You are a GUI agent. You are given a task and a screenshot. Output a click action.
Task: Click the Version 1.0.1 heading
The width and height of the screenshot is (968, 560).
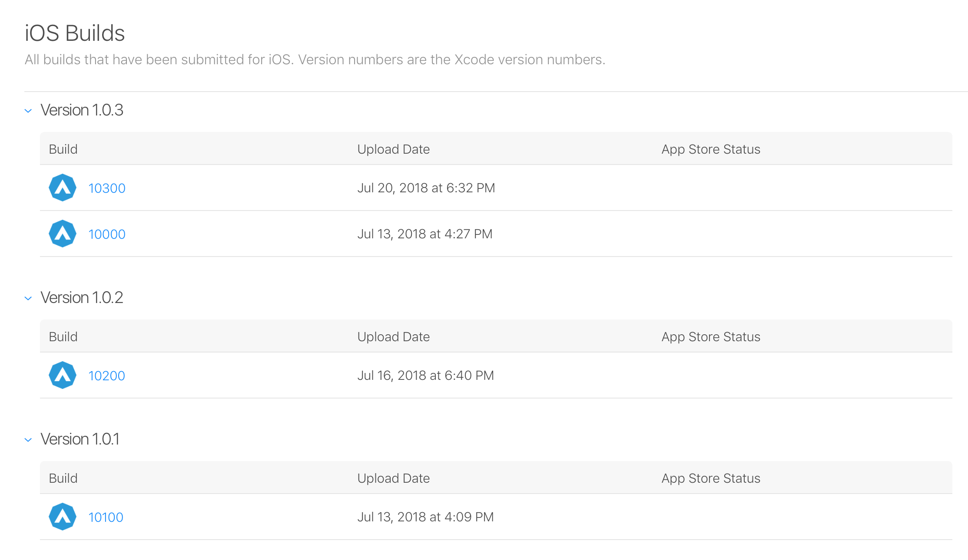[80, 439]
